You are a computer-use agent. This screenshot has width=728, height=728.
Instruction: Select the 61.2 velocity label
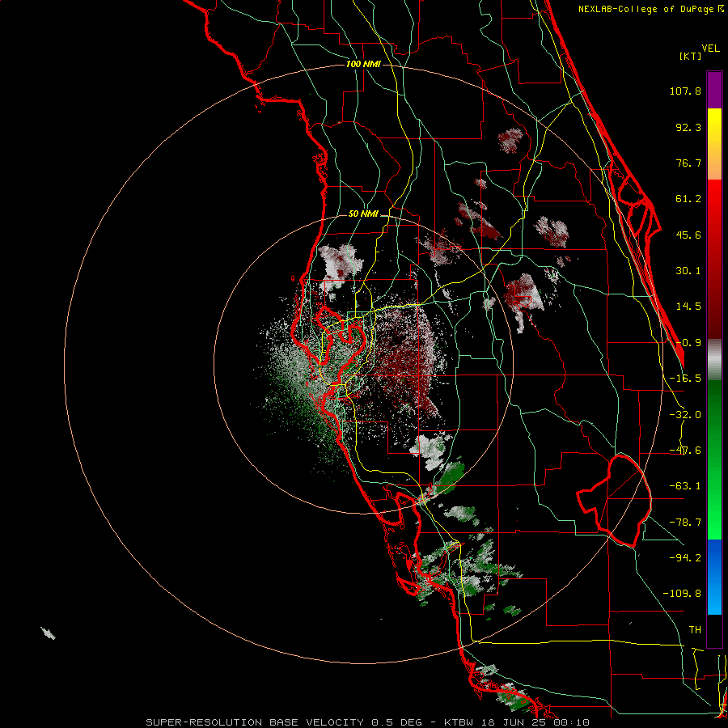click(688, 199)
